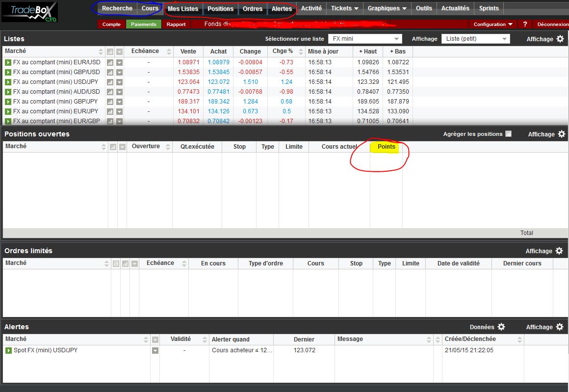Switch to Ordres tab

coord(253,9)
